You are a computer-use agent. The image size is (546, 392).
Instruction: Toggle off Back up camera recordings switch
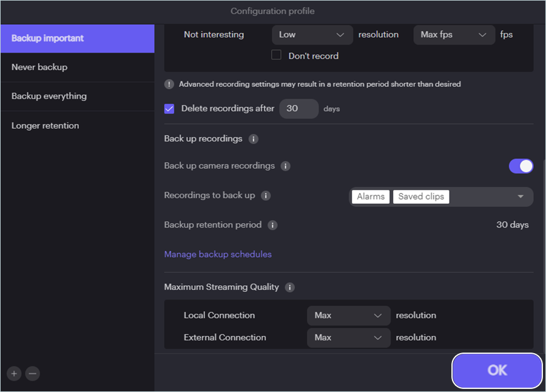click(x=521, y=166)
